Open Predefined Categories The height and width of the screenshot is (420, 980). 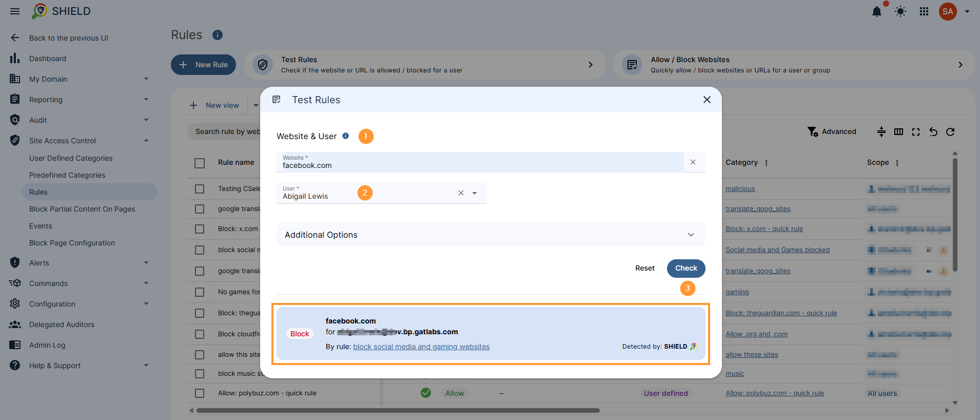point(67,175)
